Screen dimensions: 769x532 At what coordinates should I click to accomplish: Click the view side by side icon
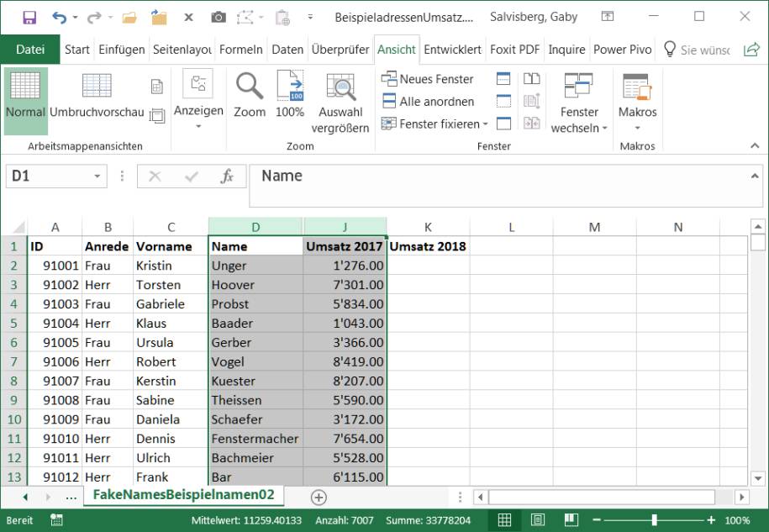click(x=532, y=78)
